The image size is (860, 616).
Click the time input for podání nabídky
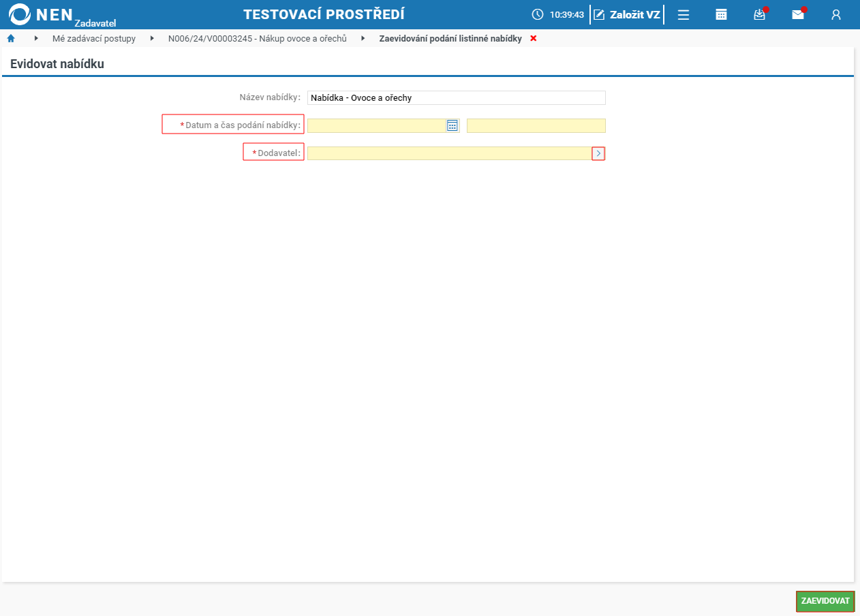[536, 125]
